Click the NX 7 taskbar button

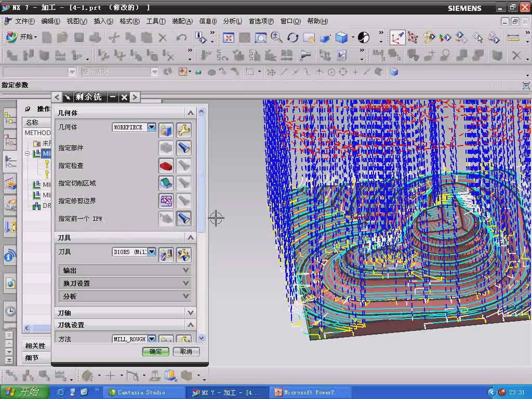(x=228, y=392)
